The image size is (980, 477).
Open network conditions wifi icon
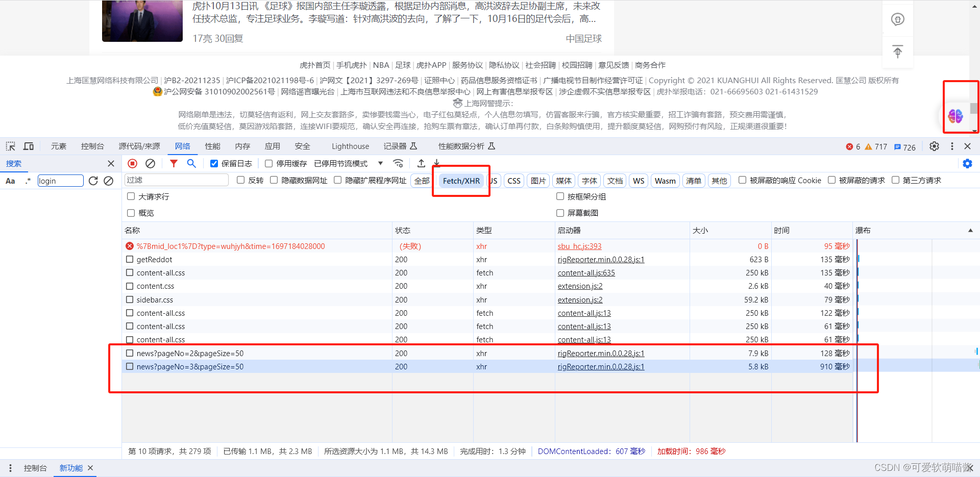point(398,163)
